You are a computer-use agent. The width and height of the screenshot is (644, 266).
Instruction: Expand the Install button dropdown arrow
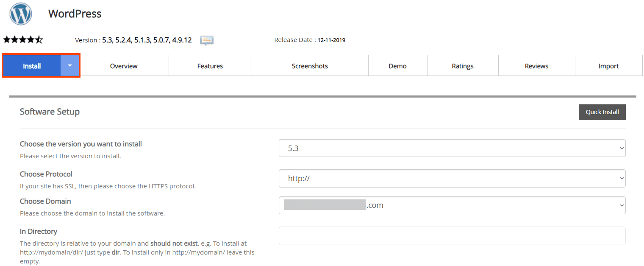point(70,66)
